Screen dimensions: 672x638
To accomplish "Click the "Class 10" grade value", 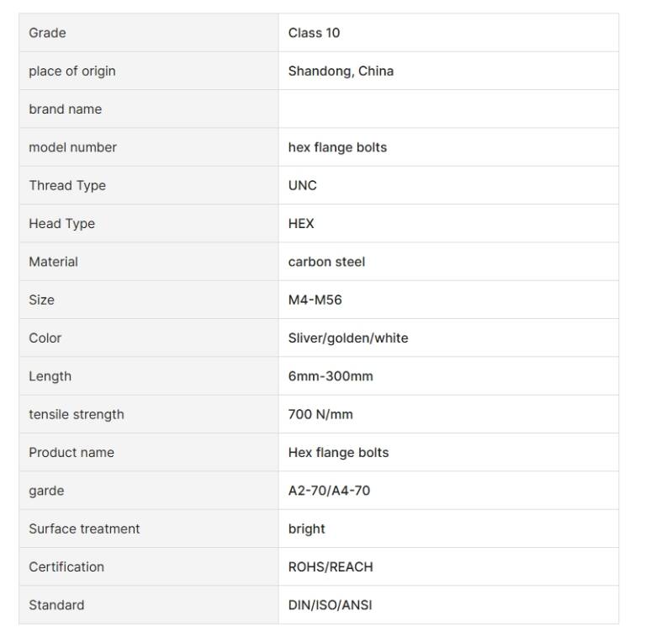I will coord(314,33).
